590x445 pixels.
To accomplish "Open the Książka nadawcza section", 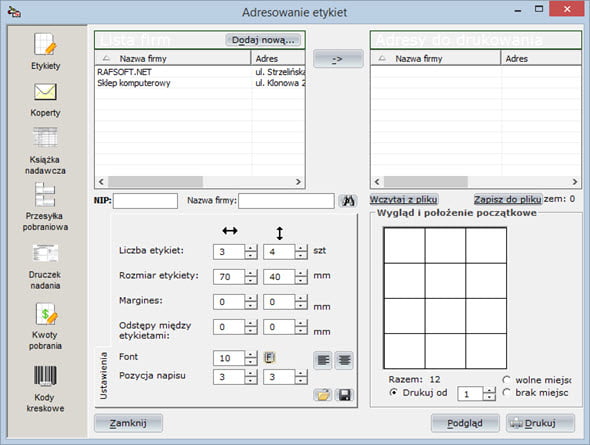I will [45, 151].
